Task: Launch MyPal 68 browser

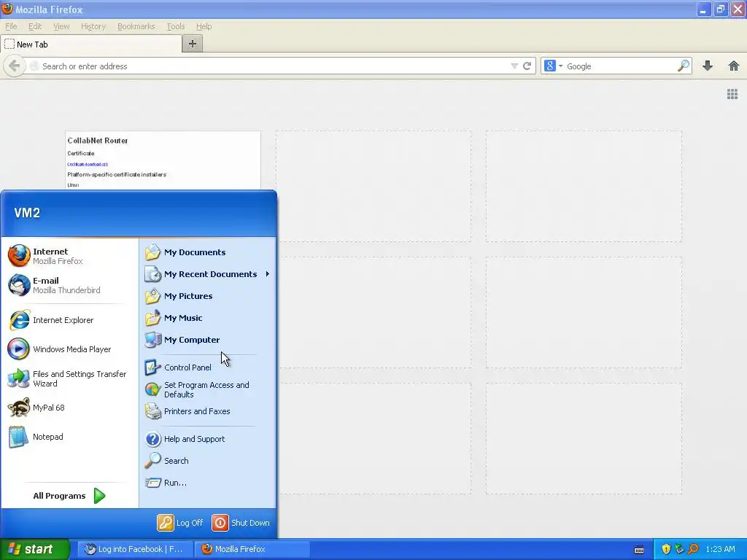Action: [69, 408]
